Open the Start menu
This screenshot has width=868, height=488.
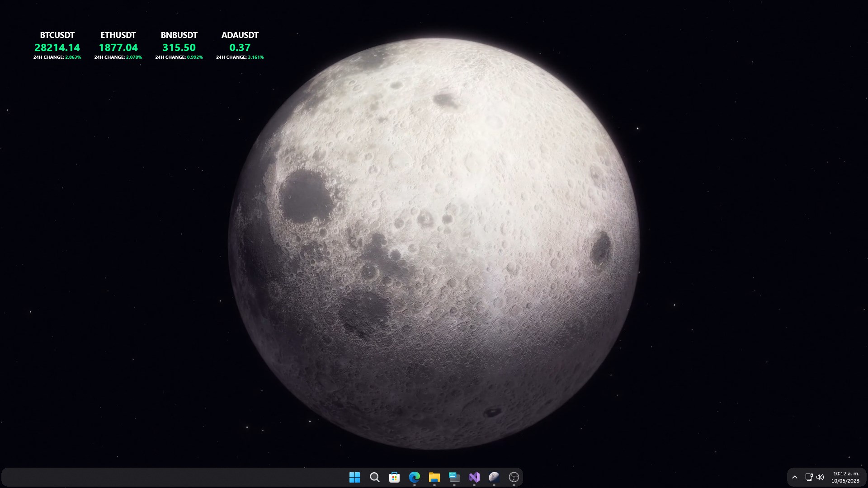click(x=354, y=477)
